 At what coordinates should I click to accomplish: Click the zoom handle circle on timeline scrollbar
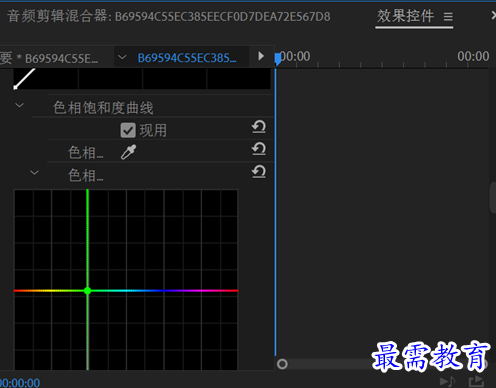282,364
